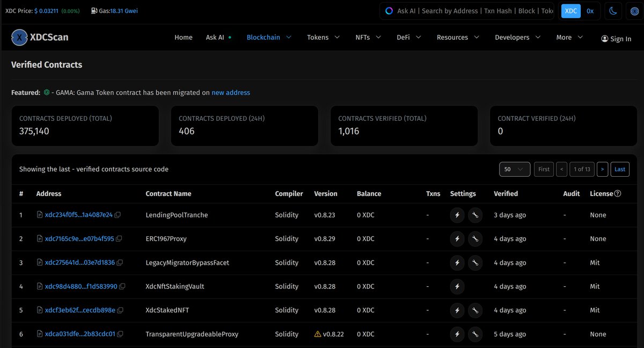Select LendingPoolTranche contract name
Screen dimensions: 644x348
tap(177, 215)
